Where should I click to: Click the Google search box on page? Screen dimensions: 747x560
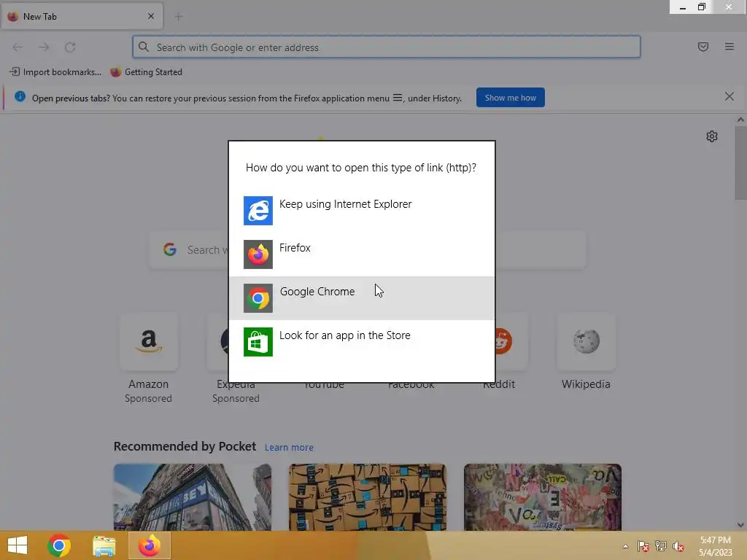point(368,250)
